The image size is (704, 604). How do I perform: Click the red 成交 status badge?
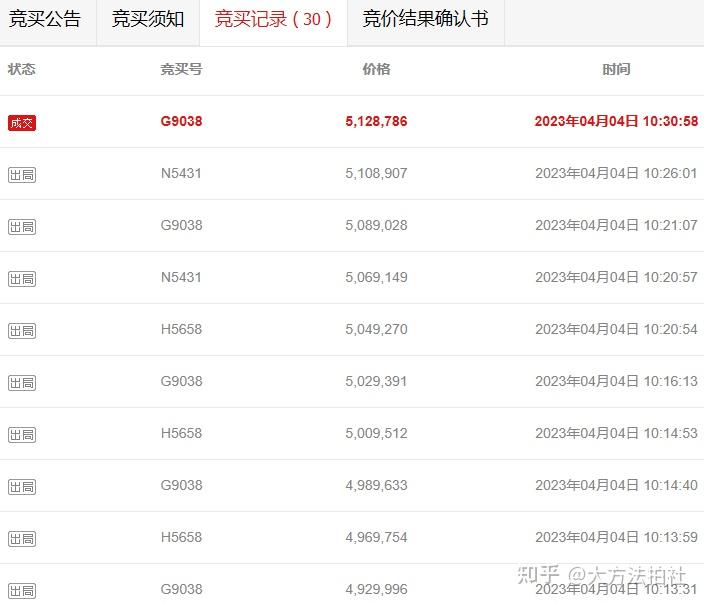22,123
